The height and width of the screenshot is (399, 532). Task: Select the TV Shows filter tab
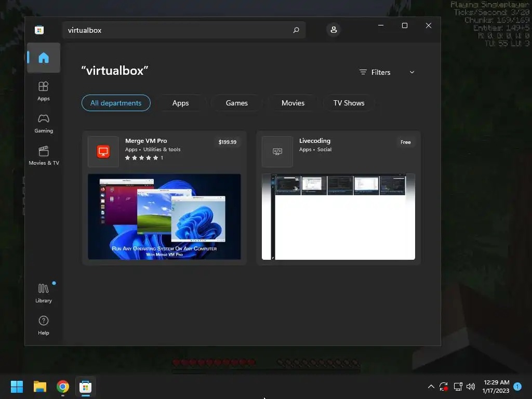(349, 103)
